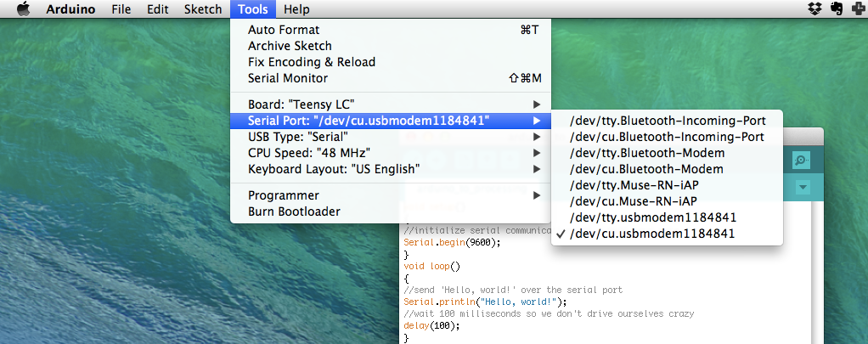The image size is (868, 344).
Task: Expand the USB Type "Serial" submenu
Action: click(391, 136)
